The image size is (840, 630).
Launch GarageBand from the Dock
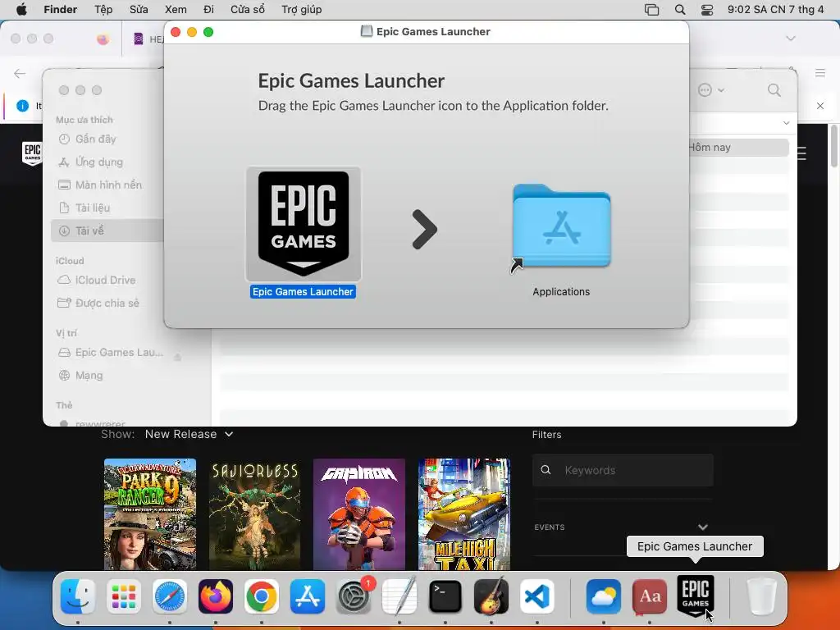(491, 596)
